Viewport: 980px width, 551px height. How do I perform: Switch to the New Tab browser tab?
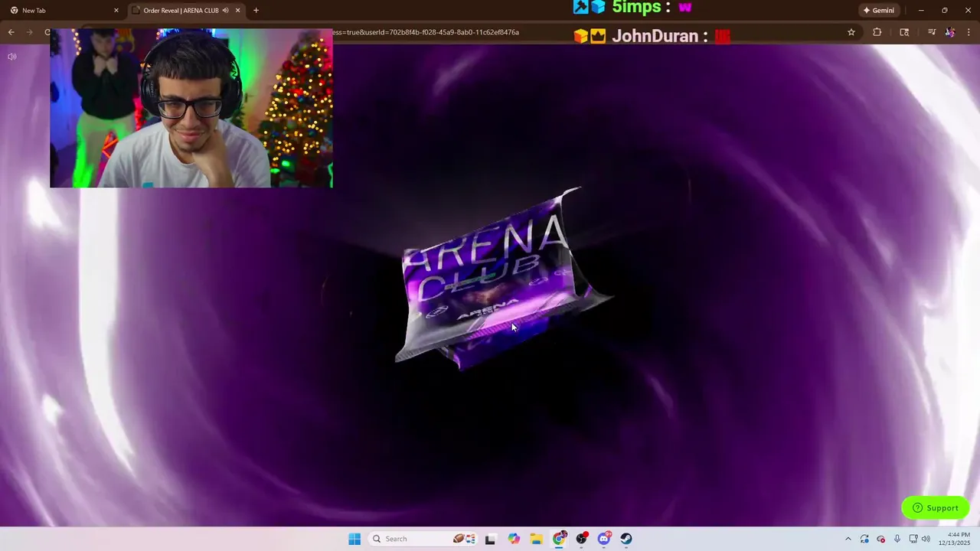click(64, 11)
